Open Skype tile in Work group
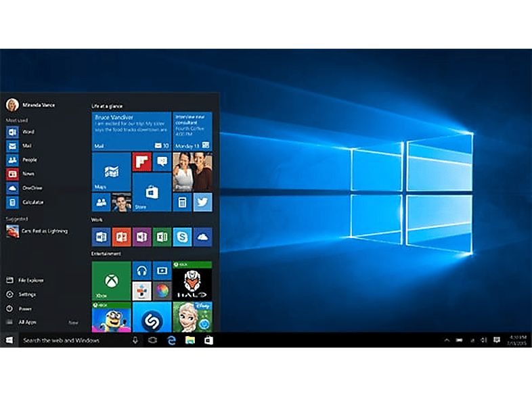 pos(182,237)
